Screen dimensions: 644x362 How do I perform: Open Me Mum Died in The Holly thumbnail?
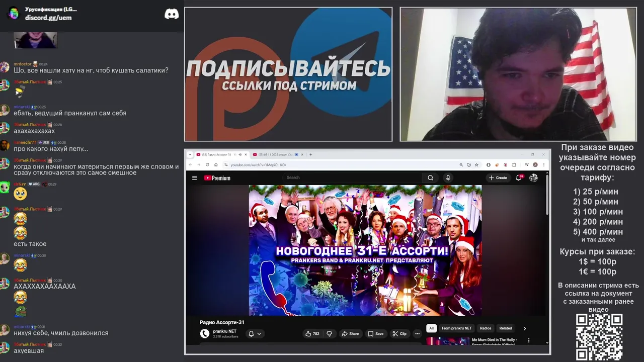(x=448, y=341)
